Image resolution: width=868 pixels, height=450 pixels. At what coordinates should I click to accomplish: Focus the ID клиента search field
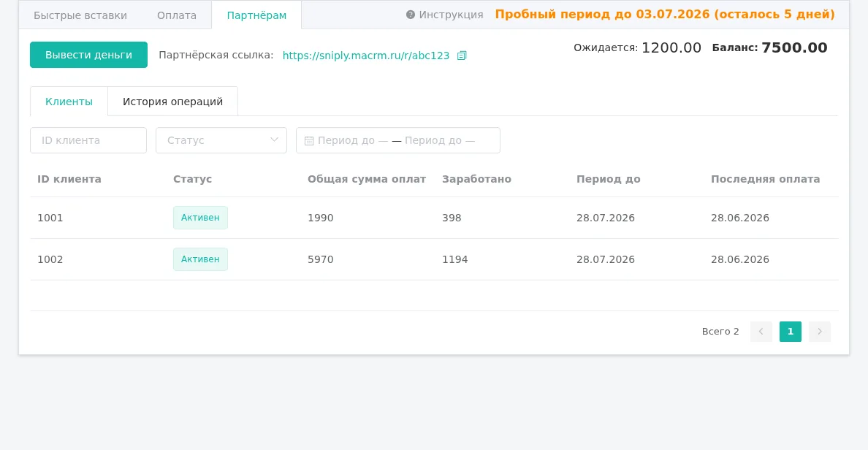[x=88, y=140]
